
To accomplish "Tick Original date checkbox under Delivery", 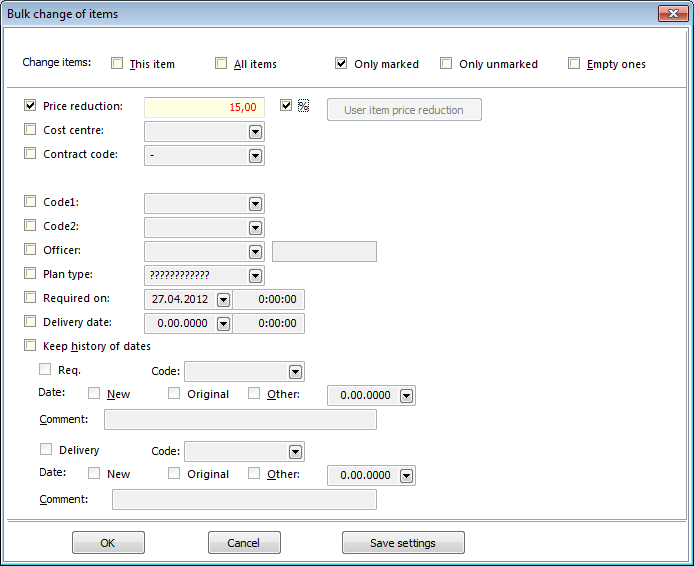I will point(174,473).
